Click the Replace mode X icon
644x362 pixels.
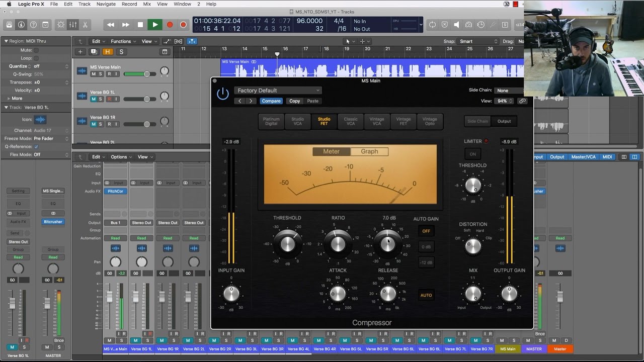click(x=445, y=25)
